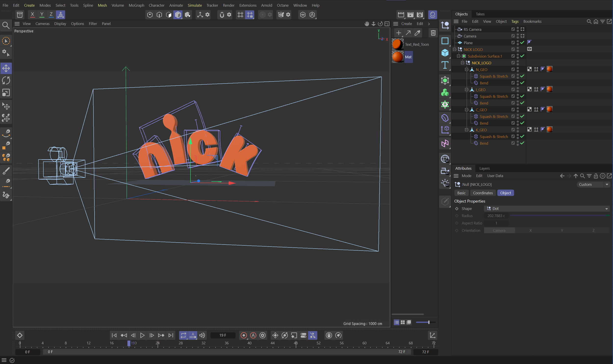Collapse the I_GEO tree node
This screenshot has width=613, height=364.
click(467, 89)
